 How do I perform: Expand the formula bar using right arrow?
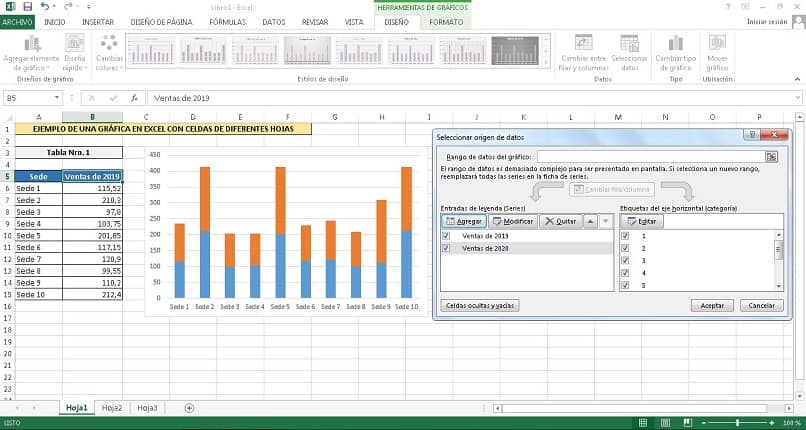tap(797, 98)
